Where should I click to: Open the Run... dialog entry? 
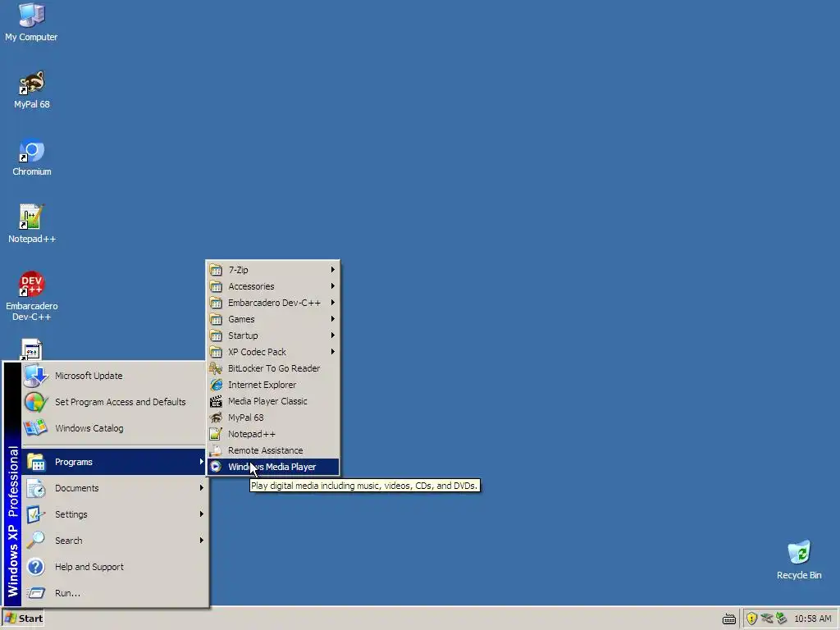(x=114, y=593)
